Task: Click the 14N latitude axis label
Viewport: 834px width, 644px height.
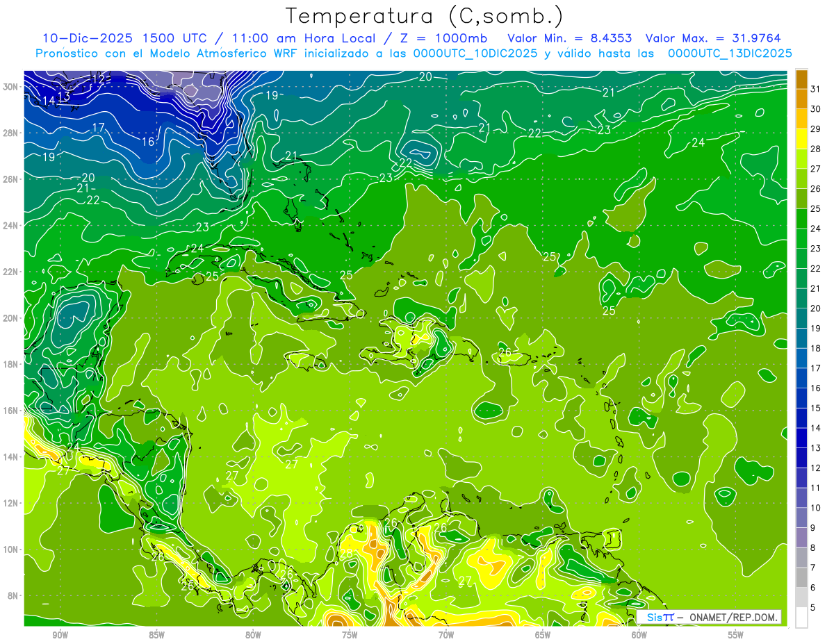Action: click(x=12, y=456)
